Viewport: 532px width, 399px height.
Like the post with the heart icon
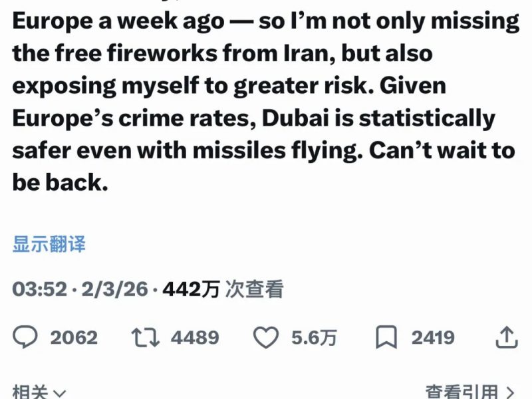point(267,337)
